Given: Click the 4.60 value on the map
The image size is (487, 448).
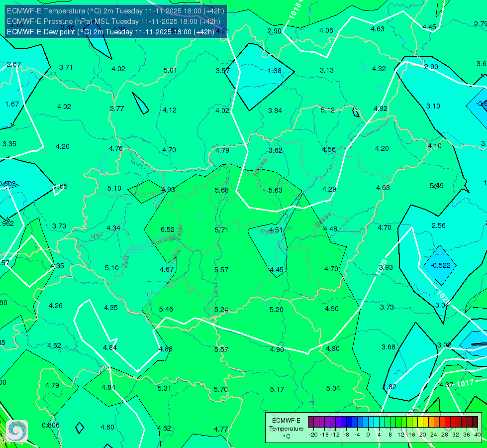Looking at the screenshot, I should point(107,427).
